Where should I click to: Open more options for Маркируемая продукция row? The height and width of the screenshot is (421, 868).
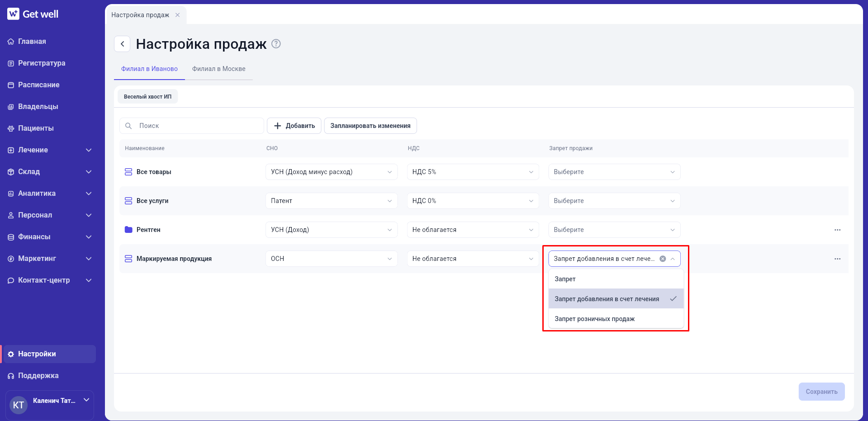[837, 259]
